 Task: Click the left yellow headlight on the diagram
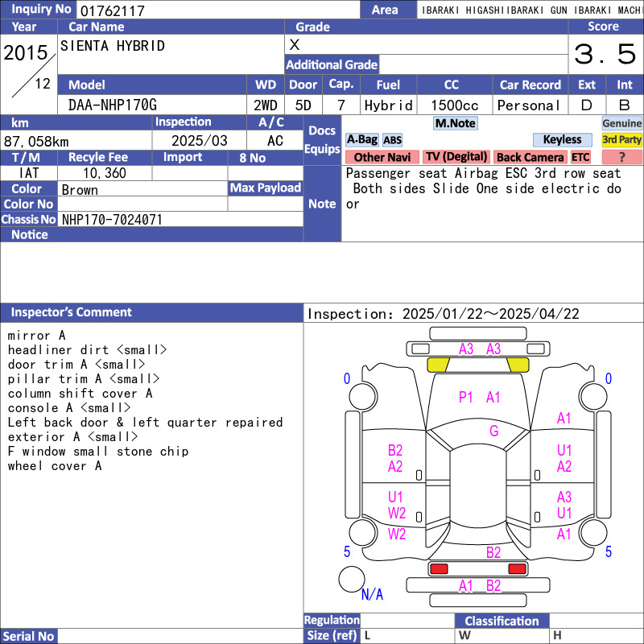pyautogui.click(x=438, y=365)
